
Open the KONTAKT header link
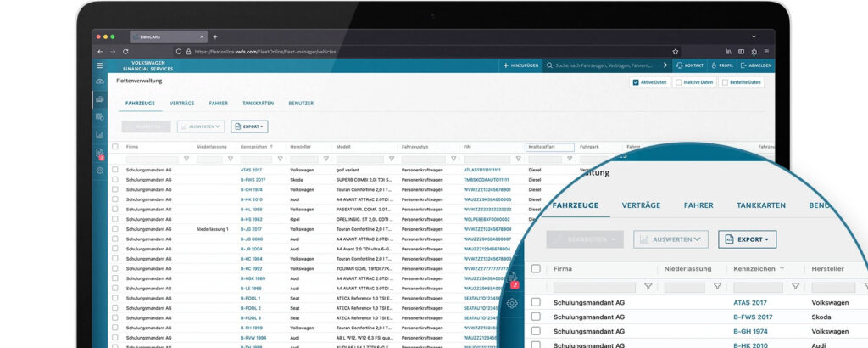coord(690,65)
